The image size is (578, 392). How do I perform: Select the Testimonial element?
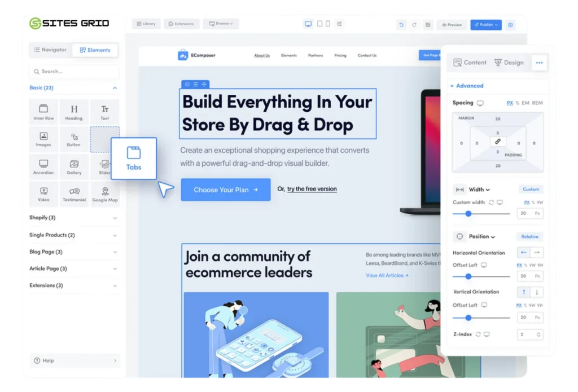click(x=74, y=193)
